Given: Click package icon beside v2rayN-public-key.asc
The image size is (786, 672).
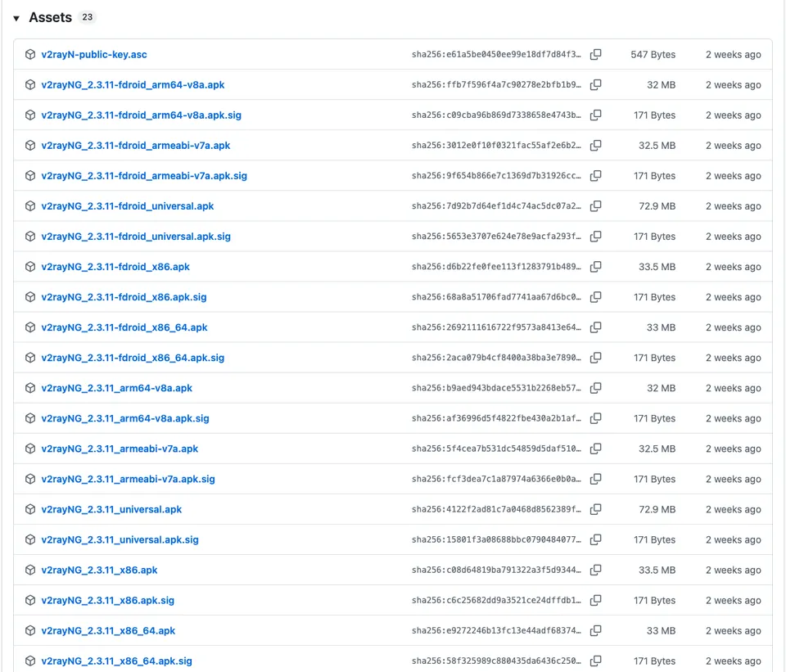Looking at the screenshot, I should [30, 54].
